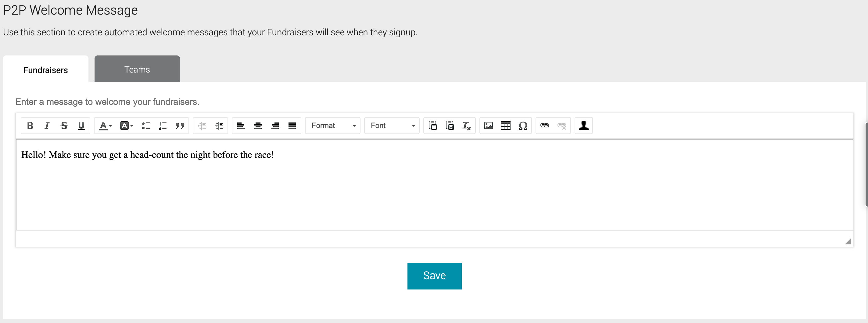
Task: Insert a numbered list
Action: (x=163, y=126)
